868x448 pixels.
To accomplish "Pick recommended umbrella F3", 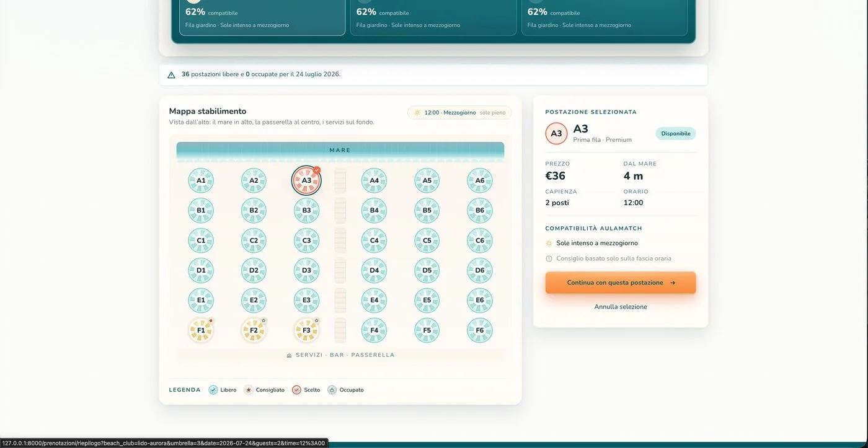I will (x=306, y=330).
